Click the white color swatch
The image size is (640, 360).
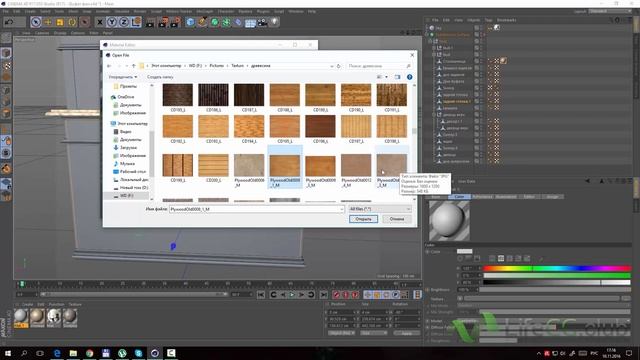(x=464, y=251)
